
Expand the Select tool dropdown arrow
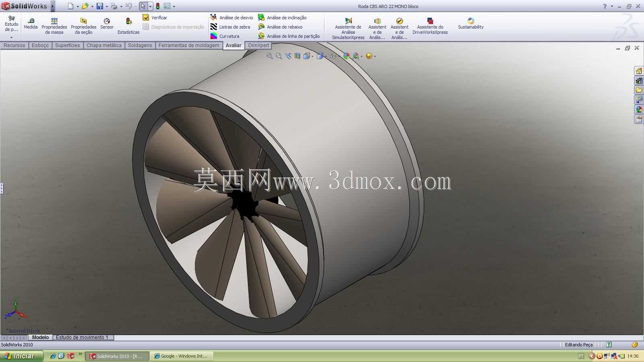[x=150, y=6]
